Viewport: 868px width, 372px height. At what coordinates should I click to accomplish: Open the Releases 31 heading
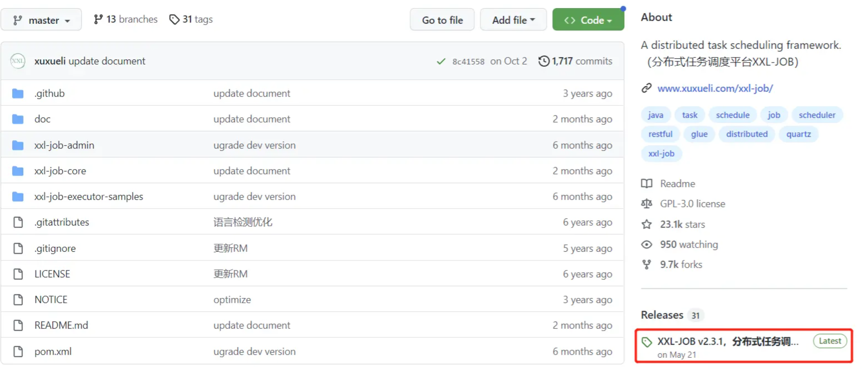click(672, 315)
